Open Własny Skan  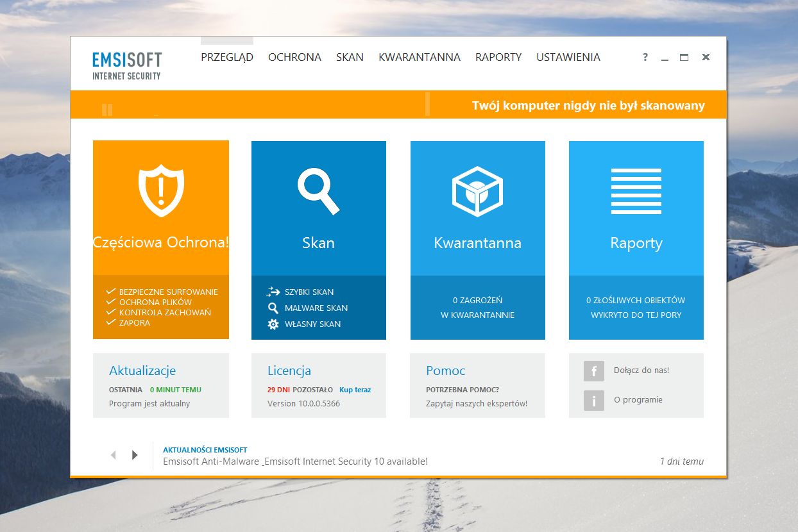point(313,324)
